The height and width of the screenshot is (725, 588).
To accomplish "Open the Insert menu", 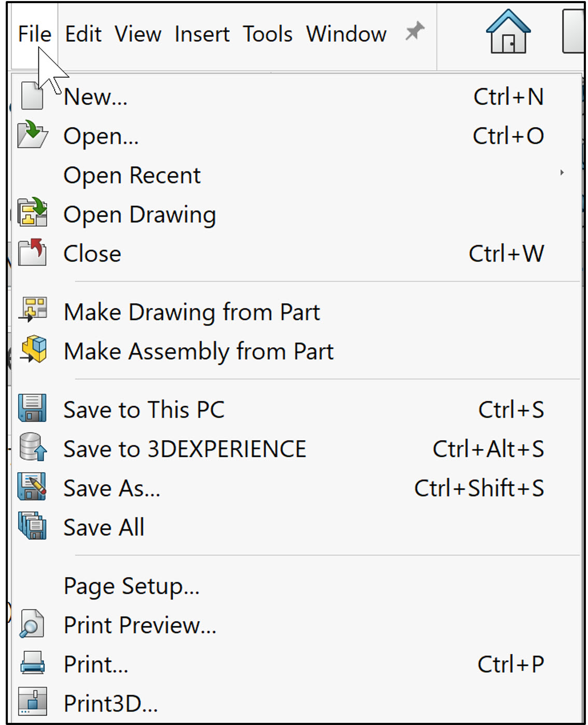I will pyautogui.click(x=203, y=33).
